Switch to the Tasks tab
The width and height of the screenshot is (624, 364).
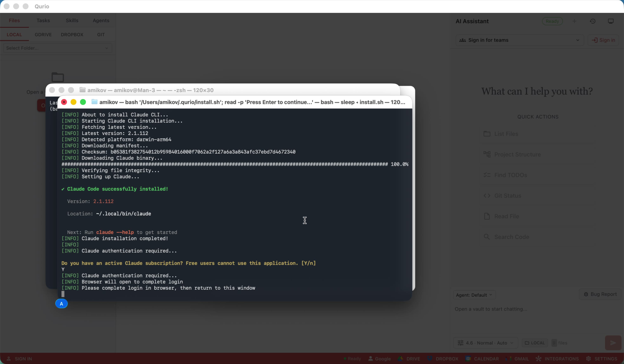tap(43, 20)
